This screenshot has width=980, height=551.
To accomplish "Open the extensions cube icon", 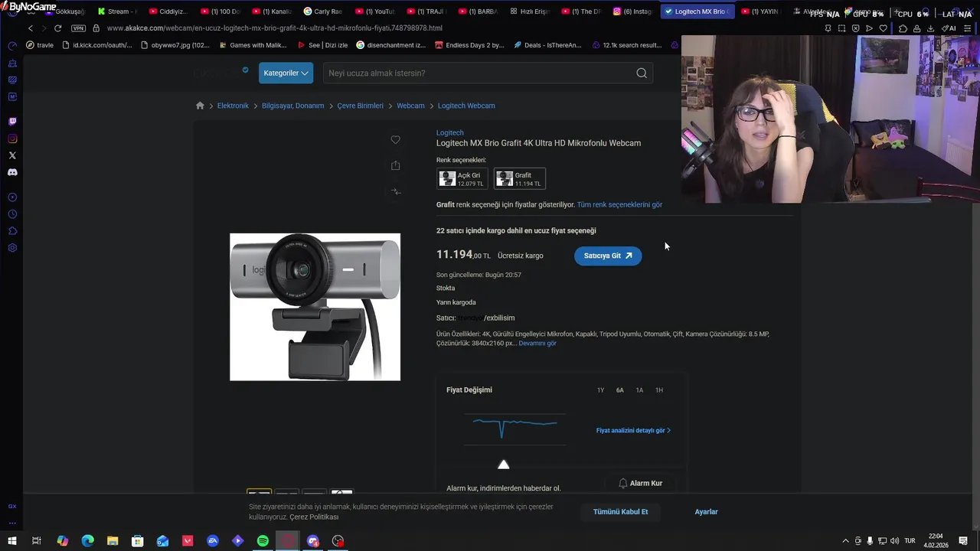I will pos(903,28).
